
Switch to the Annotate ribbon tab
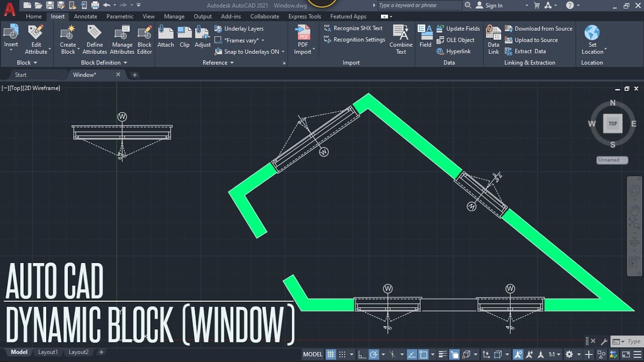(x=86, y=17)
